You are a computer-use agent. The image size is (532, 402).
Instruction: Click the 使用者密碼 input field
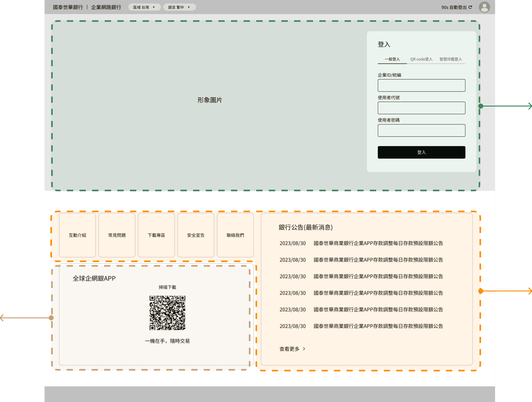click(421, 131)
